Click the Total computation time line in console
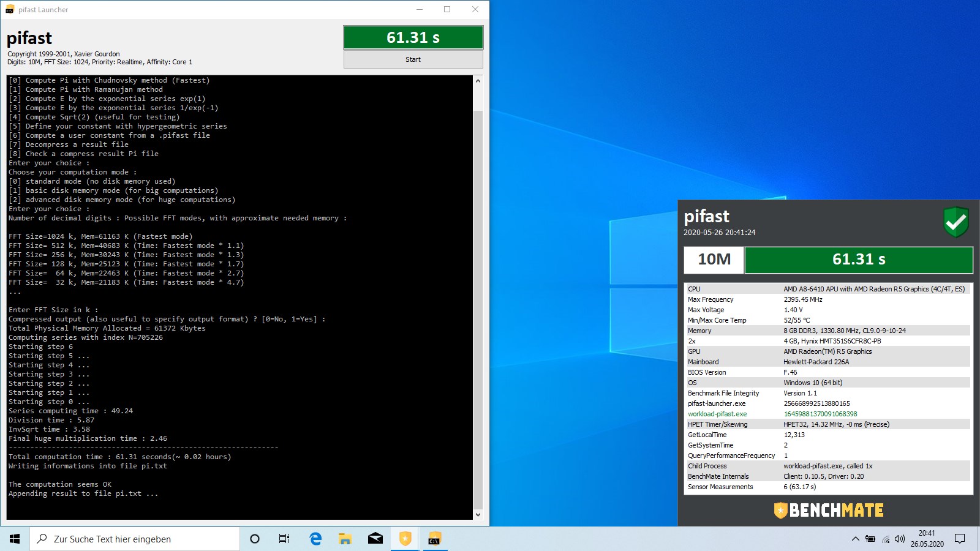Screen dimensions: 980x551 click(x=120, y=457)
